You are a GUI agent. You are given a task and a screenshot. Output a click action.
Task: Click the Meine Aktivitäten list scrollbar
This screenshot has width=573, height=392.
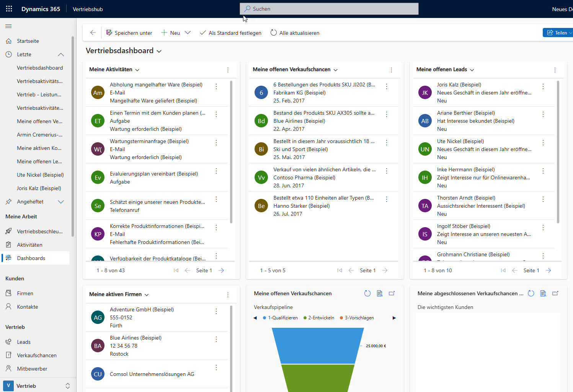pyautogui.click(x=231, y=152)
